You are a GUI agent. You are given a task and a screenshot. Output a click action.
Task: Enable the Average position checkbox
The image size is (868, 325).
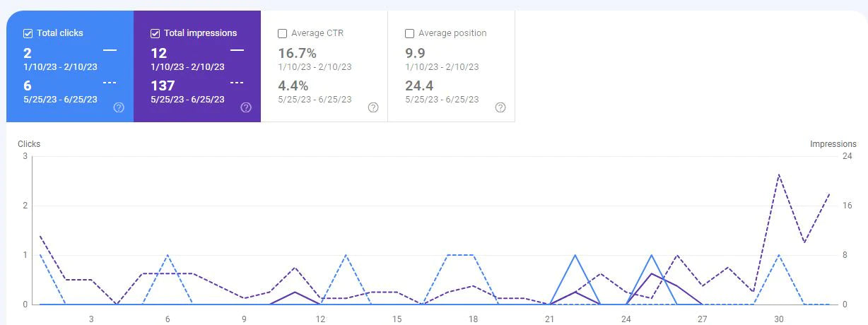pyautogui.click(x=410, y=33)
